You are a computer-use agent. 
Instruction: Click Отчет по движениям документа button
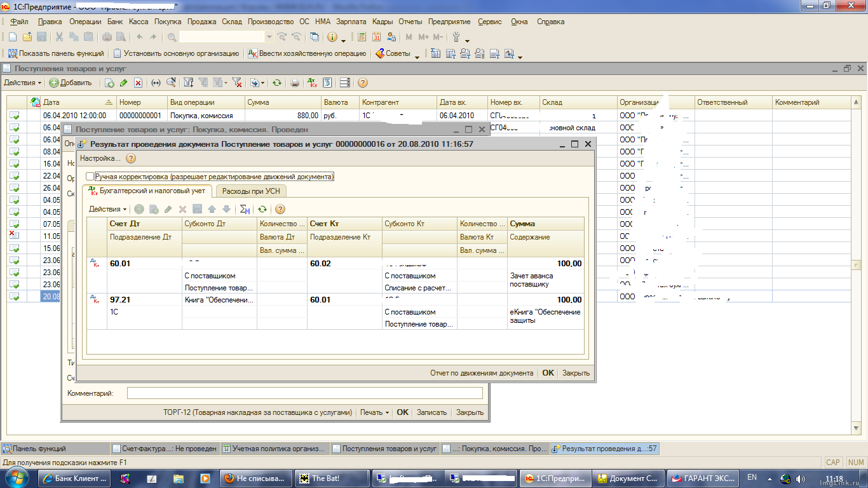(x=482, y=373)
